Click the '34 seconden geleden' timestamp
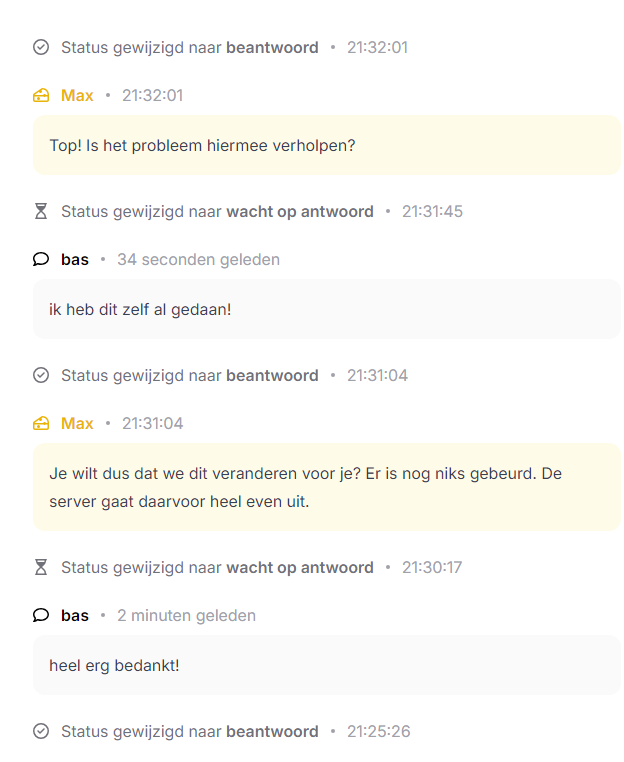The image size is (624, 762). click(198, 259)
